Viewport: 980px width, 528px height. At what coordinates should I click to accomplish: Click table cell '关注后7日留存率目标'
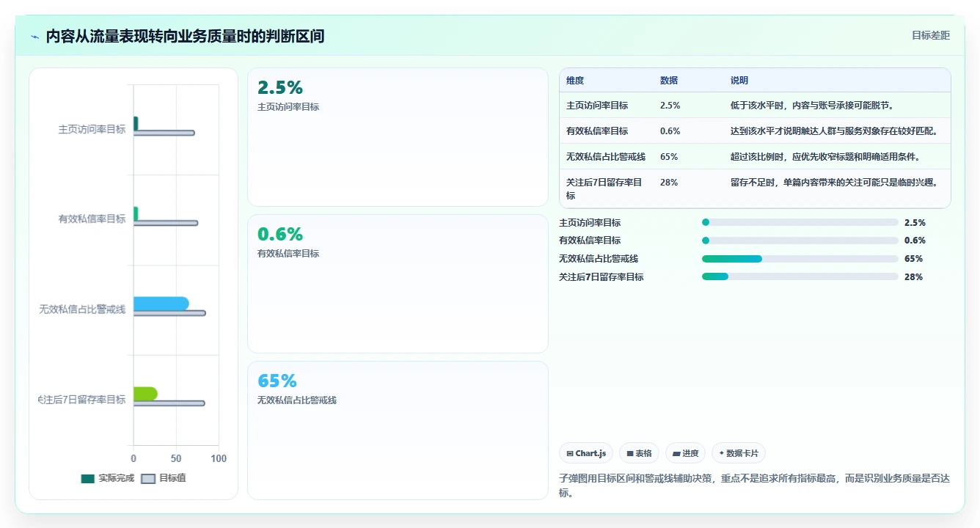604,189
